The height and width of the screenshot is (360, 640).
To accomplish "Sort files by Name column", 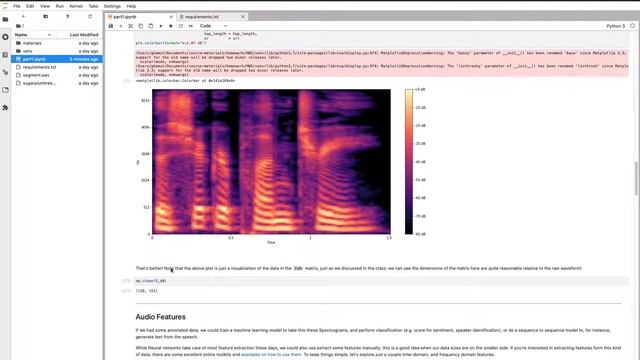I will pos(33,35).
